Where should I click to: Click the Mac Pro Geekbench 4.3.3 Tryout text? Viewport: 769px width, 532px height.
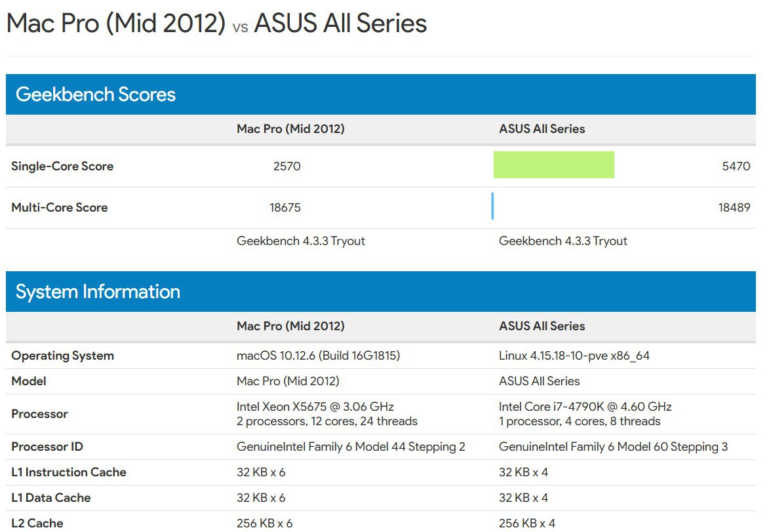301,240
